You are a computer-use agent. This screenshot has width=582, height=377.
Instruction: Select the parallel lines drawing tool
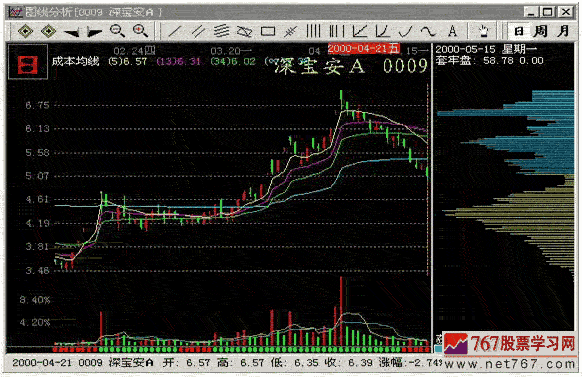coord(198,31)
